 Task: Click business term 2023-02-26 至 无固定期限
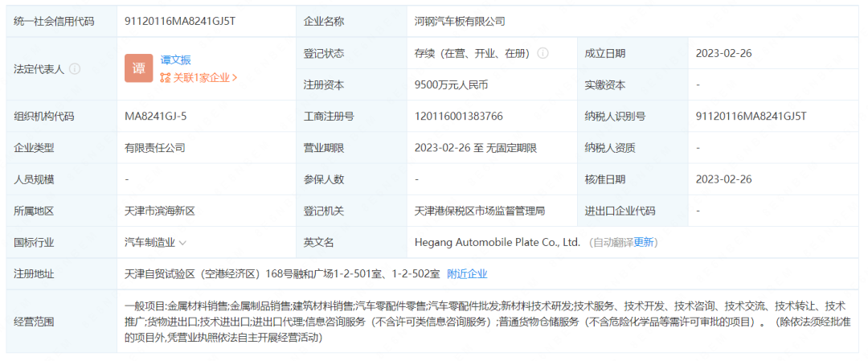476,148
